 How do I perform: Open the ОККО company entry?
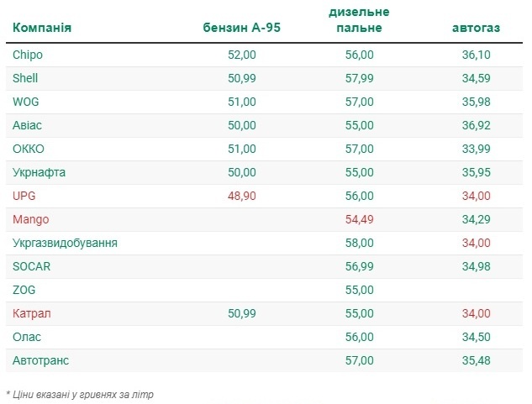[29, 149]
